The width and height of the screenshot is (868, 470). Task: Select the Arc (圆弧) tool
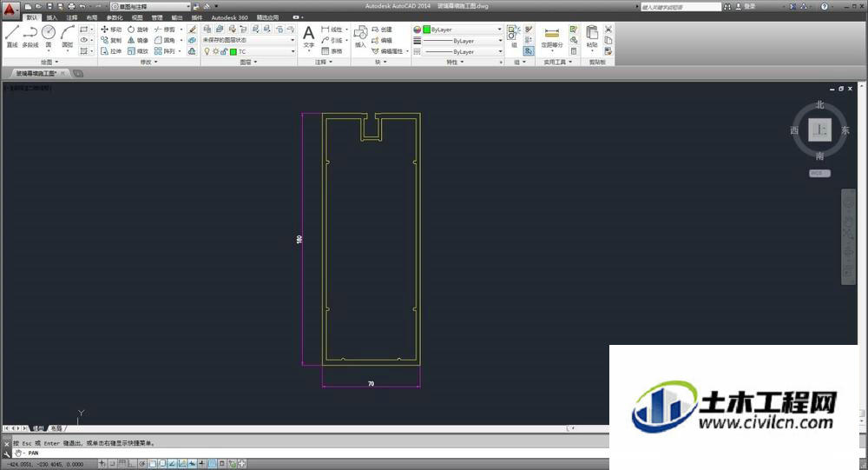pos(67,36)
